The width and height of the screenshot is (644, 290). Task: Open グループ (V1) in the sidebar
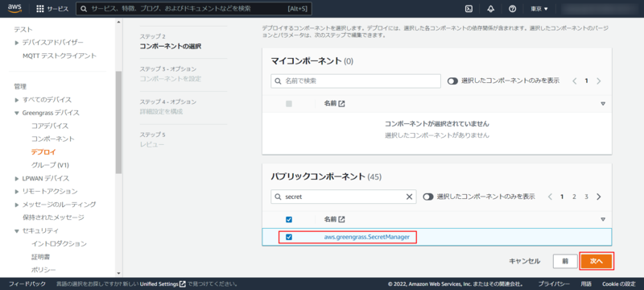[50, 165]
